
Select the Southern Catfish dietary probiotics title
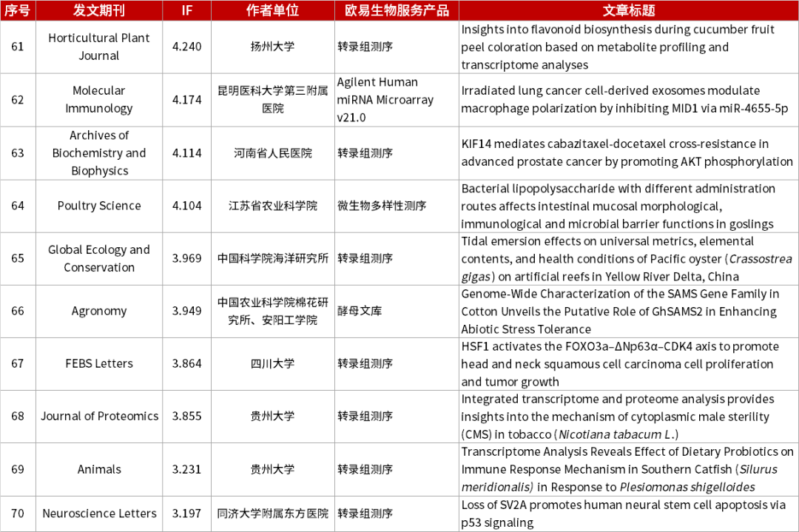628,469
